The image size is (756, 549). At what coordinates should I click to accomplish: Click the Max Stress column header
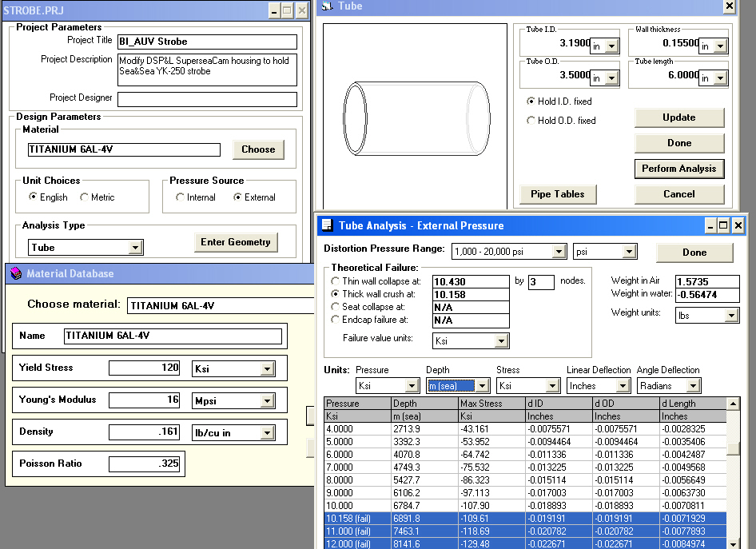[491, 404]
